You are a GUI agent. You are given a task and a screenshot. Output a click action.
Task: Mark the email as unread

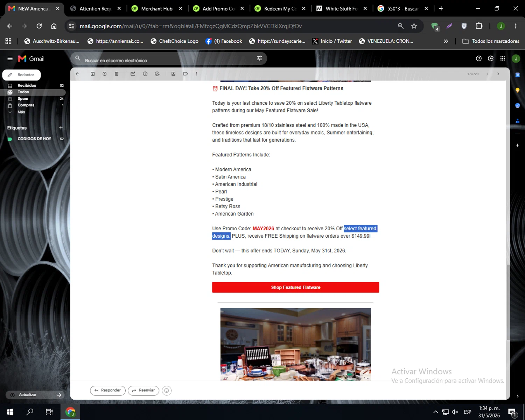[133, 74]
